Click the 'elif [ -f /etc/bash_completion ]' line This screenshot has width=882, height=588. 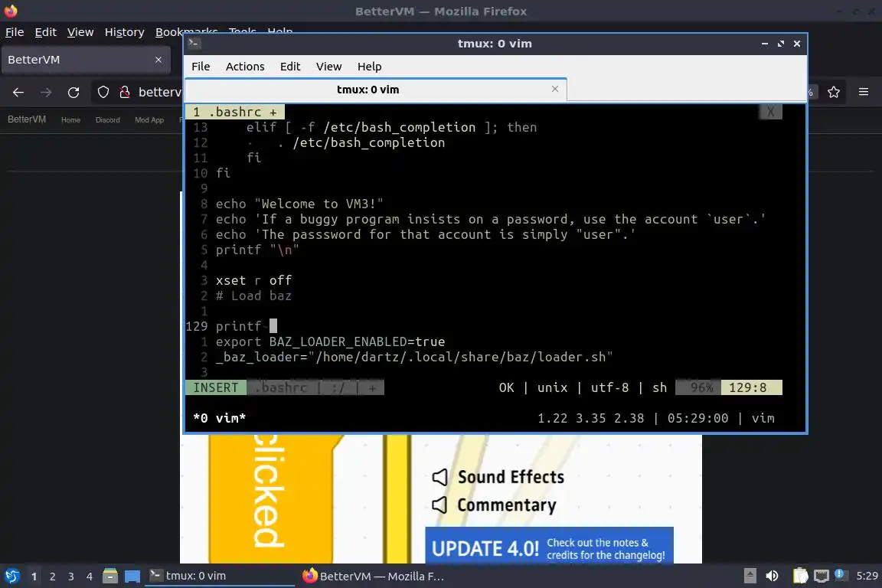pyautogui.click(x=391, y=128)
